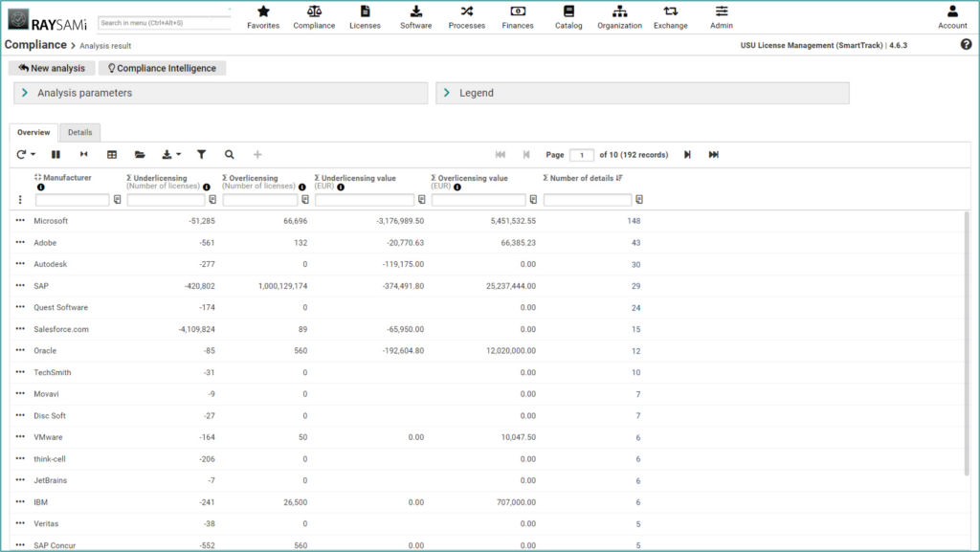This screenshot has width=980, height=552.
Task: Open filter operator menu for Overlicensing value column
Action: click(533, 200)
